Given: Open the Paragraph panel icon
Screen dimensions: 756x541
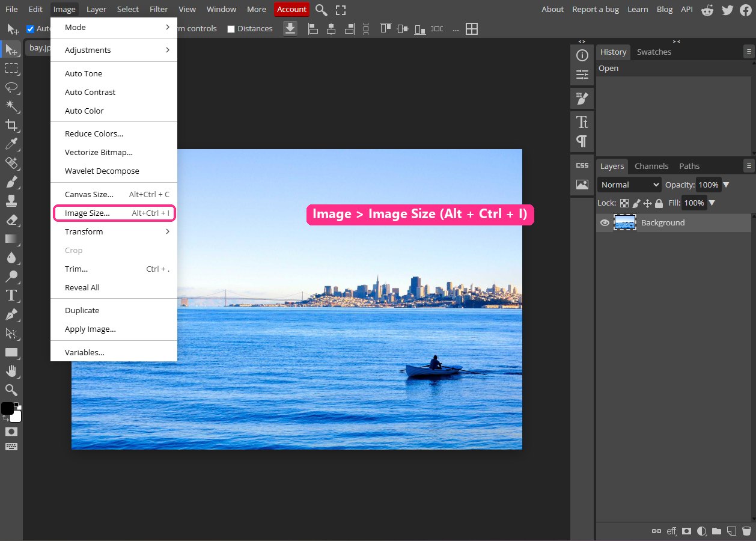Looking at the screenshot, I should (x=582, y=141).
